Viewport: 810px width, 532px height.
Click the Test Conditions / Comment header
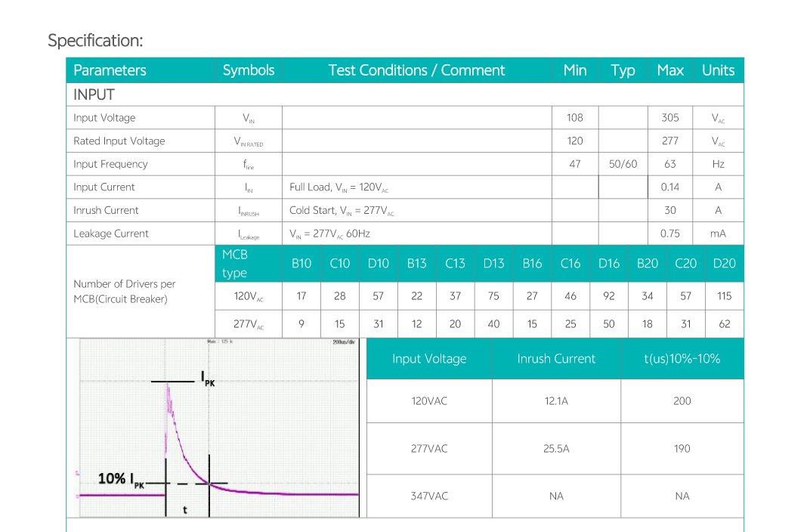pos(416,70)
